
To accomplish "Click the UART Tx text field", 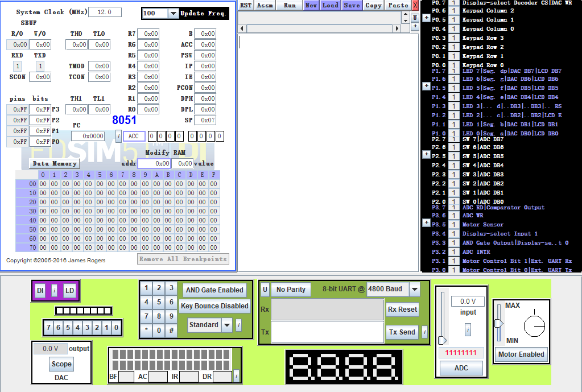I will pyautogui.click(x=327, y=332).
